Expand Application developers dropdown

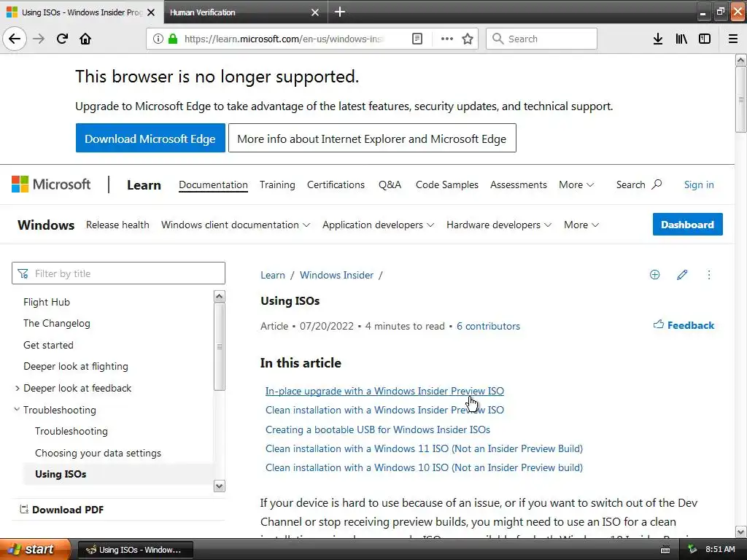click(379, 225)
